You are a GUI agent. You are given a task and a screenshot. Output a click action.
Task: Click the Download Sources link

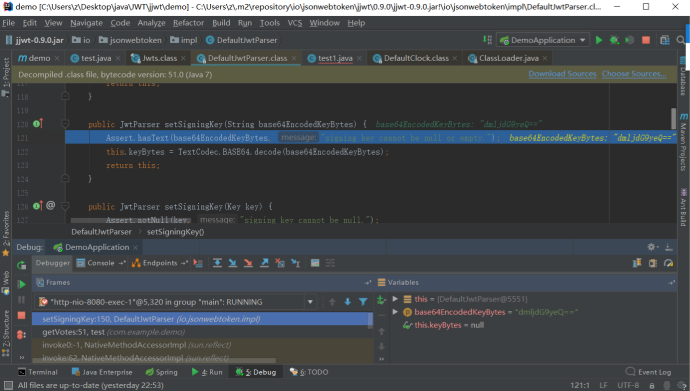[562, 74]
